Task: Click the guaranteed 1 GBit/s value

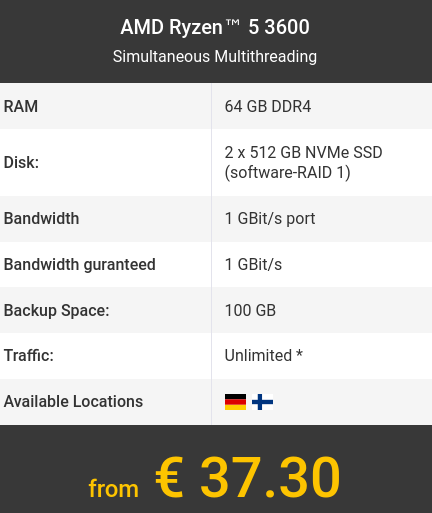Action: coord(253,265)
